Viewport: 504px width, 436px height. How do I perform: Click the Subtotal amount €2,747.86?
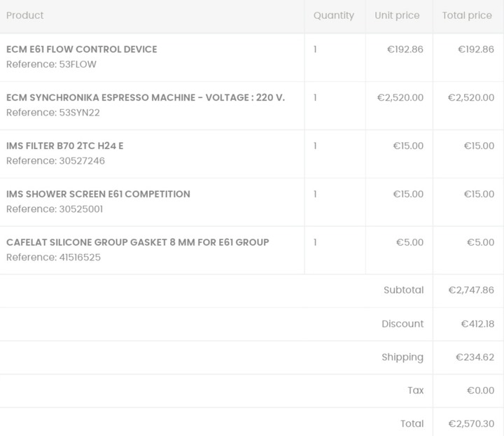[471, 290]
